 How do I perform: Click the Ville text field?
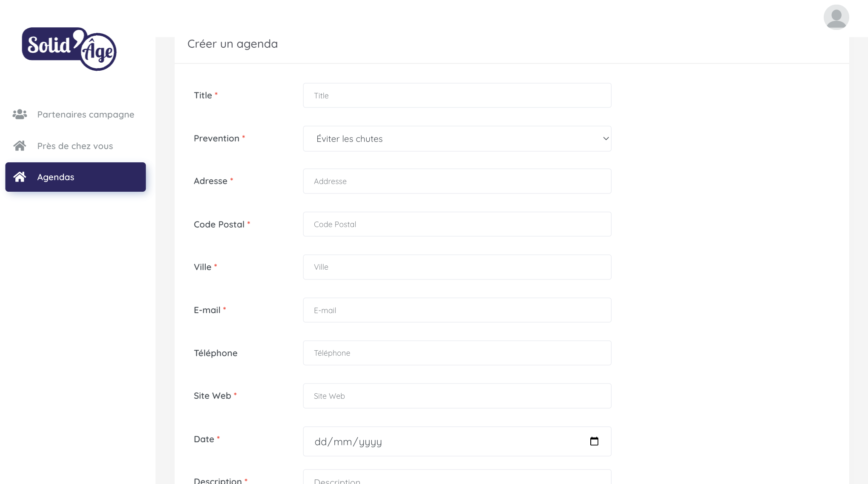coord(457,267)
